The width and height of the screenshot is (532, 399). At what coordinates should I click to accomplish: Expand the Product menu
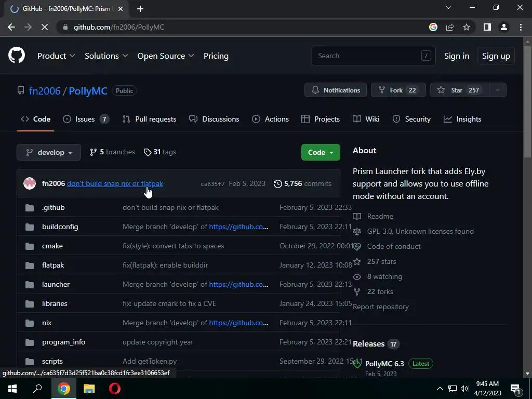coord(56,56)
